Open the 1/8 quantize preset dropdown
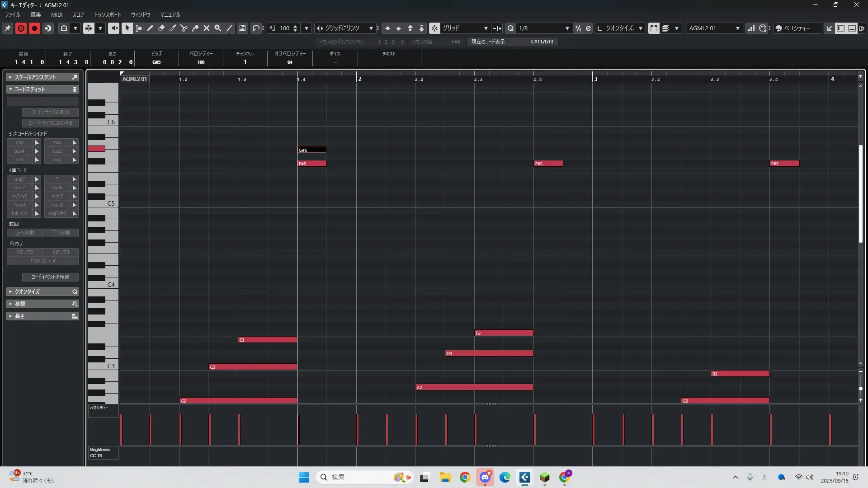Viewport: 868px width, 488px height. (567, 28)
